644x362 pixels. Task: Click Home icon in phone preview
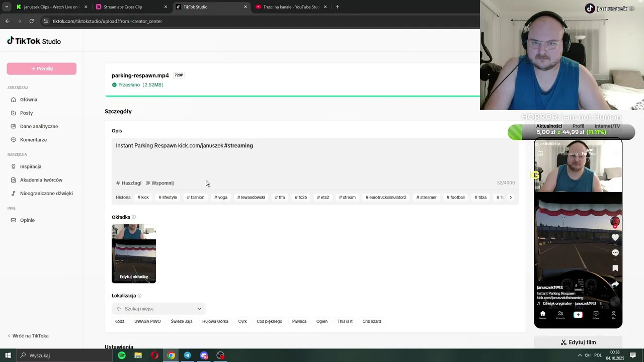(542, 315)
